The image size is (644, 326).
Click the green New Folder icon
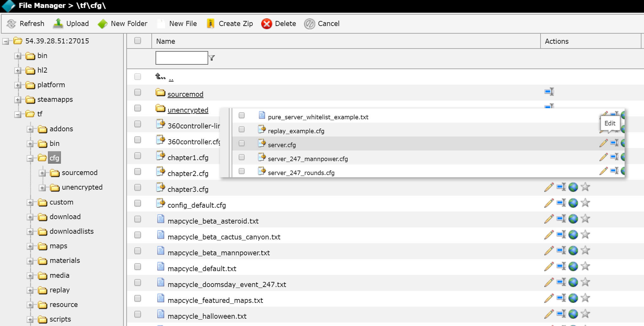(103, 24)
